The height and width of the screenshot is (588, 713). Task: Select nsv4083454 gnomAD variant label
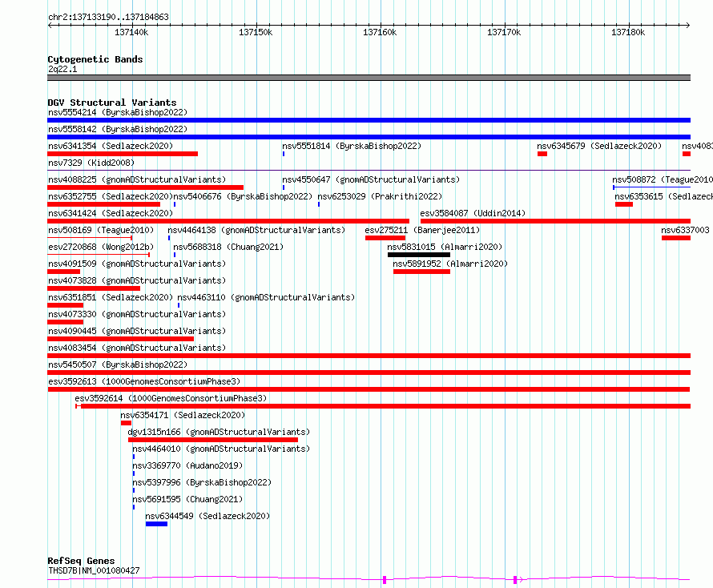tap(137, 348)
